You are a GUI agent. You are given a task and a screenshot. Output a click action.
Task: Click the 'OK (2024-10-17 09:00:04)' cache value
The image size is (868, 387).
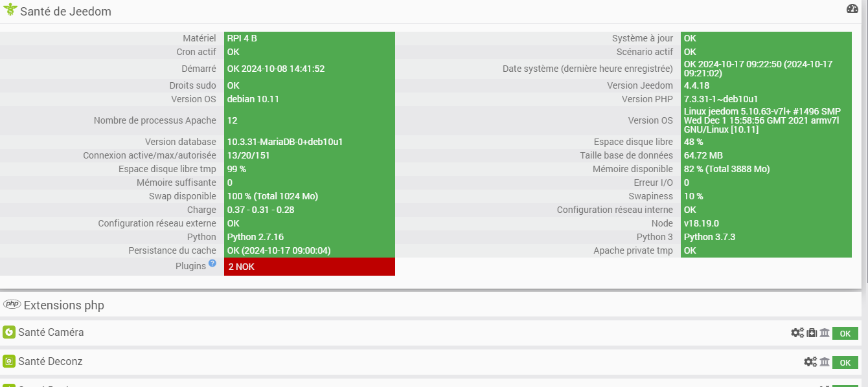(279, 250)
